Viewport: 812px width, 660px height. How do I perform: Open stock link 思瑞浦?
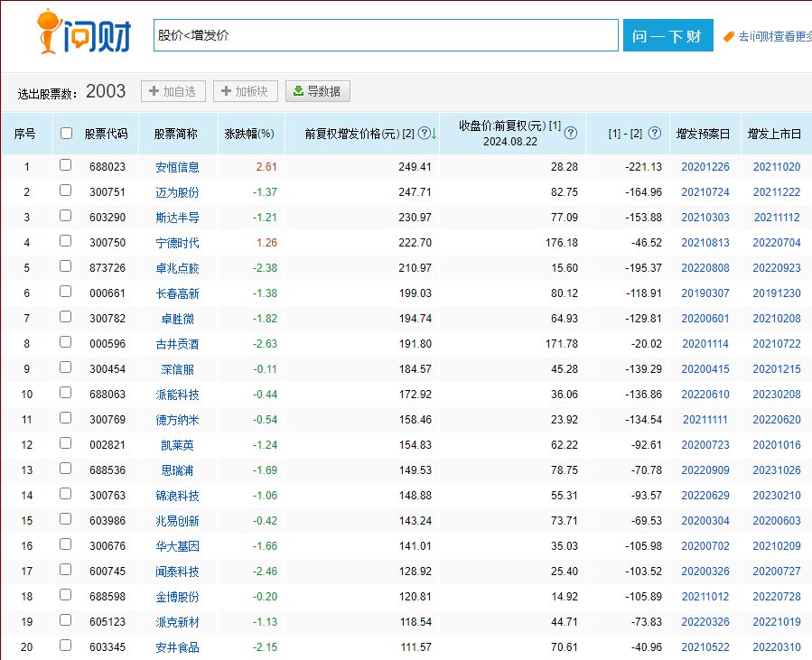coord(177,470)
